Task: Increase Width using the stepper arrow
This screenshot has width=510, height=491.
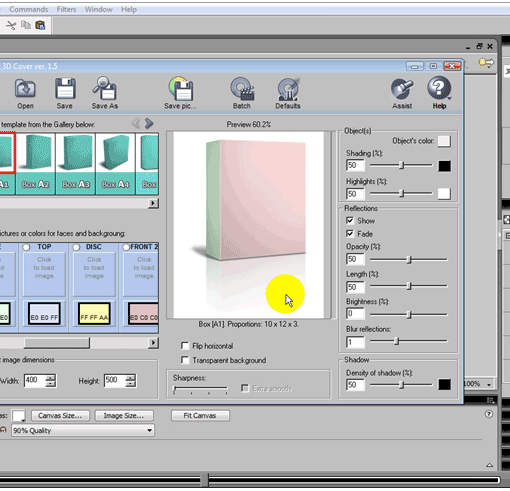Action: click(50, 377)
